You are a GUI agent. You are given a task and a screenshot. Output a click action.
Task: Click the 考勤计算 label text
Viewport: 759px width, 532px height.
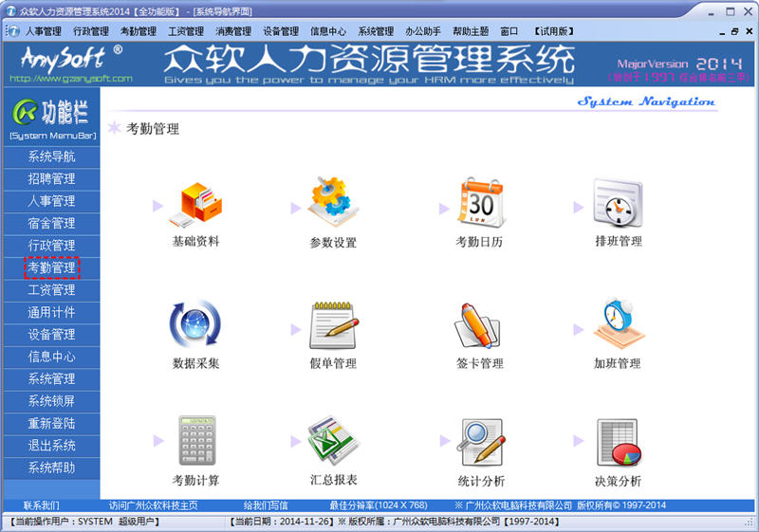[x=195, y=480]
